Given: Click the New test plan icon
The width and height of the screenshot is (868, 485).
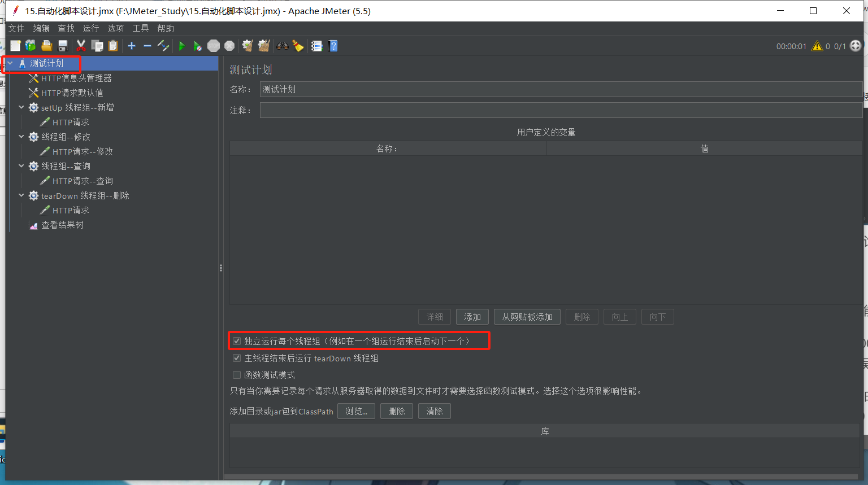Looking at the screenshot, I should (15, 46).
